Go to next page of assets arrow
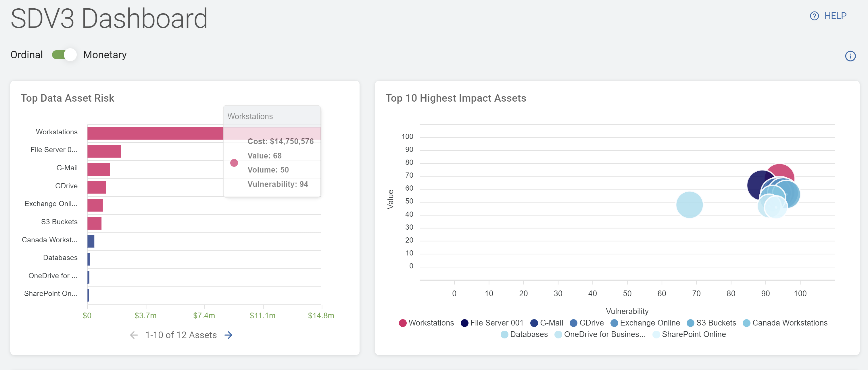 228,335
